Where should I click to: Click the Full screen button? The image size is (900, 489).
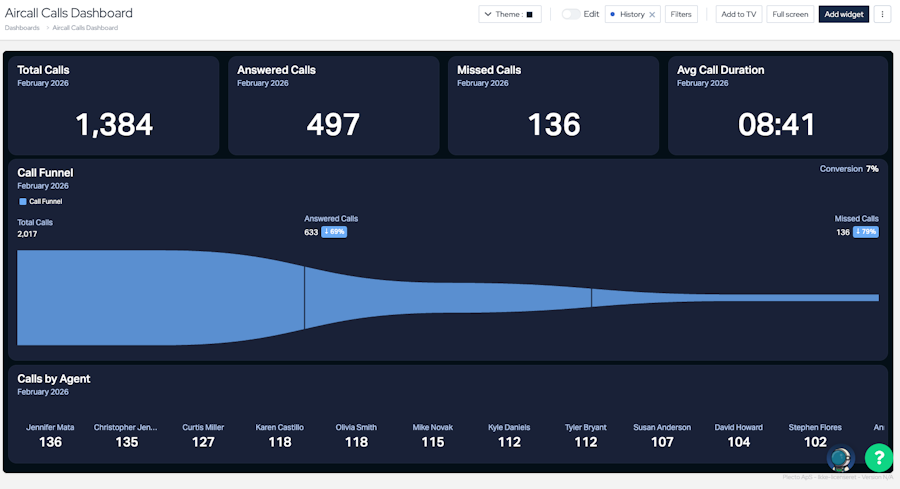[790, 14]
